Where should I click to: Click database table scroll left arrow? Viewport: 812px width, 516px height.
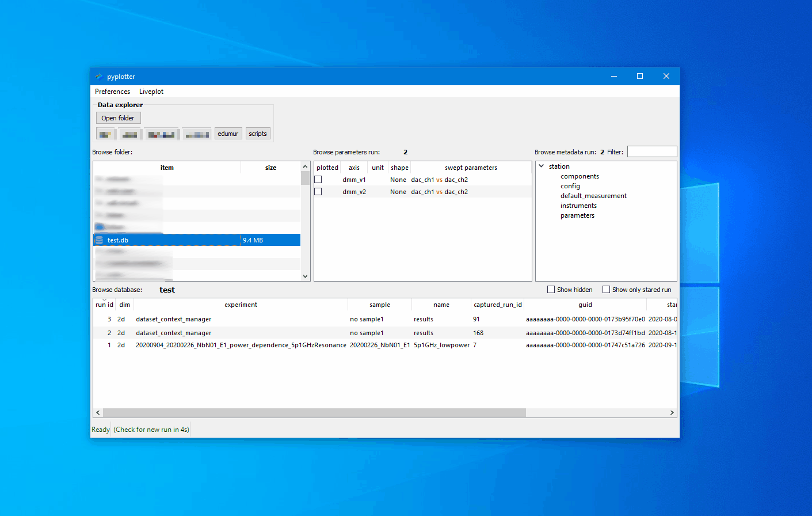(x=98, y=413)
